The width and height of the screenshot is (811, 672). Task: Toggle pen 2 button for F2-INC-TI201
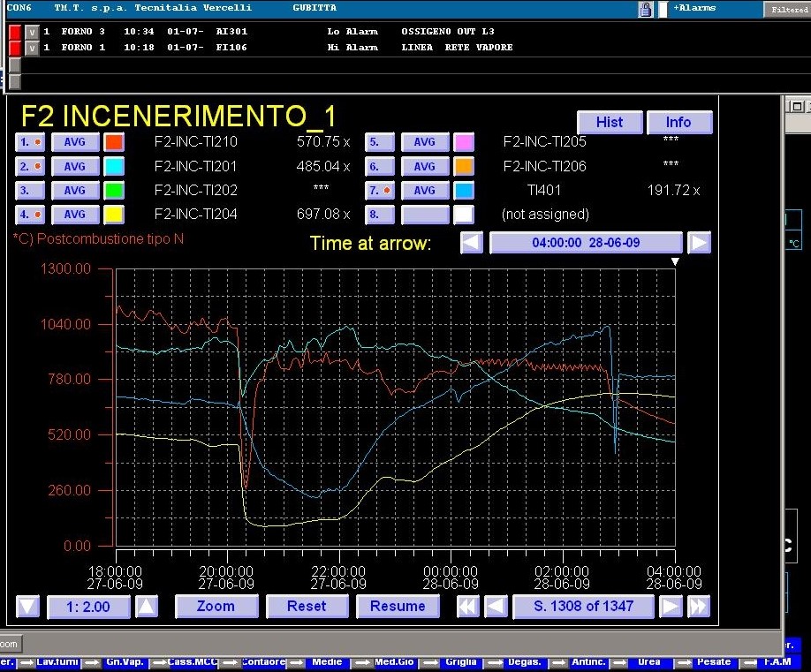[x=30, y=166]
